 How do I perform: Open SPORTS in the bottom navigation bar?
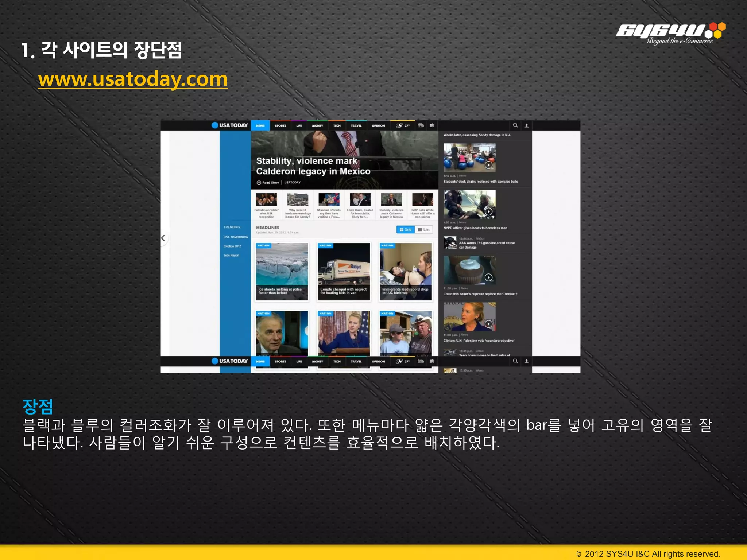[x=280, y=362]
